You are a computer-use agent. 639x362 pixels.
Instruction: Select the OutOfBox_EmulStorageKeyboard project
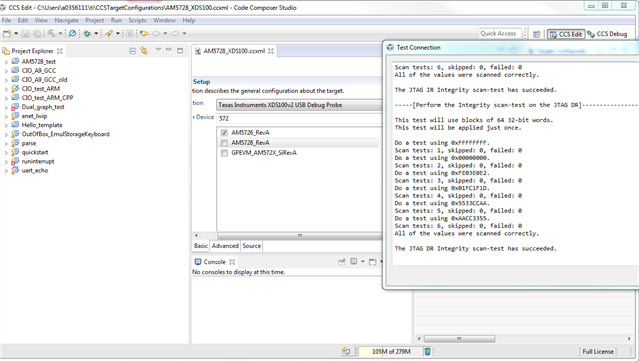[65, 134]
